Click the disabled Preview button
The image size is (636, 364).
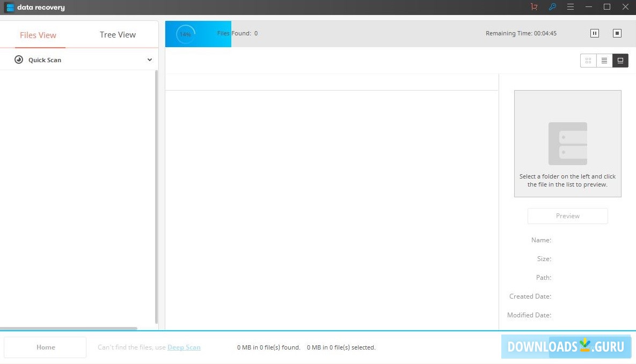click(x=567, y=216)
